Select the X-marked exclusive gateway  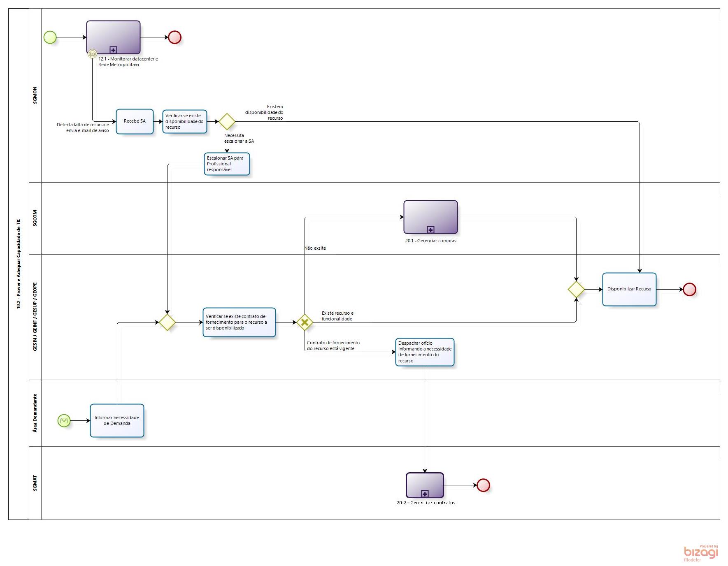[305, 322]
